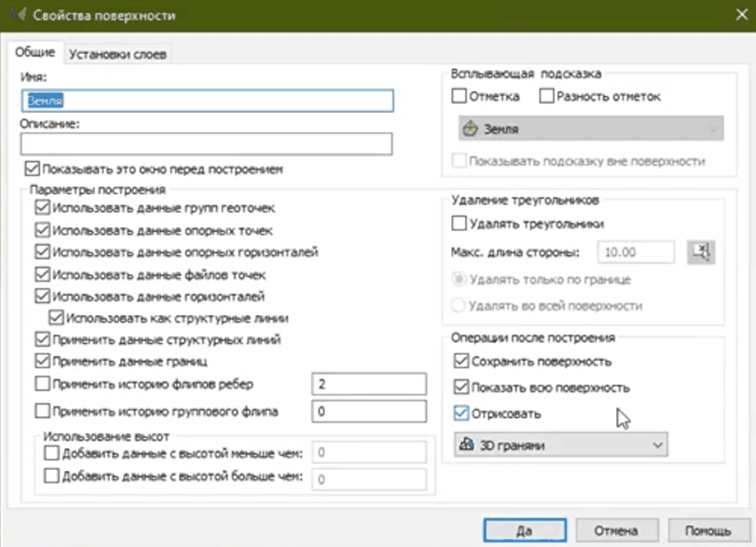Screen dimensions: 756x547
Task: Toggle Использовать данные групп геоточек
Action: [43, 207]
